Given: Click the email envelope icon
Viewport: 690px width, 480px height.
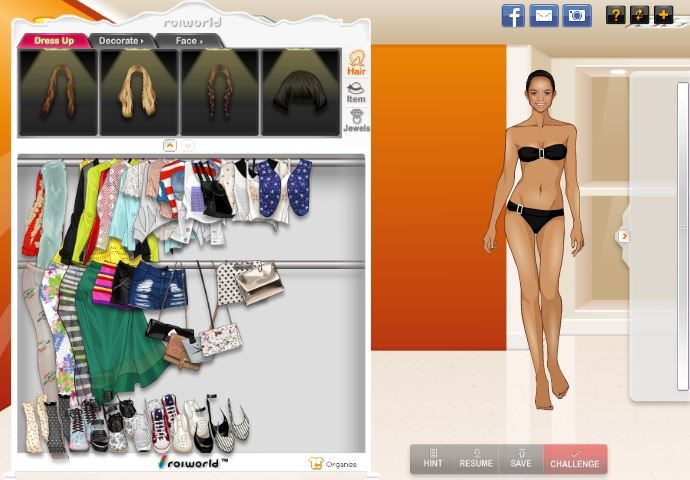Looking at the screenshot, I should pos(543,16).
